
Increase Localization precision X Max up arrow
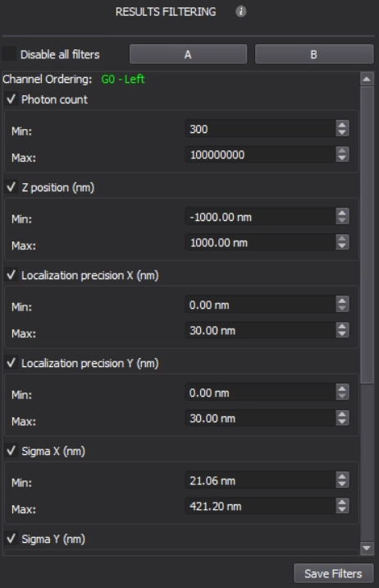342,326
